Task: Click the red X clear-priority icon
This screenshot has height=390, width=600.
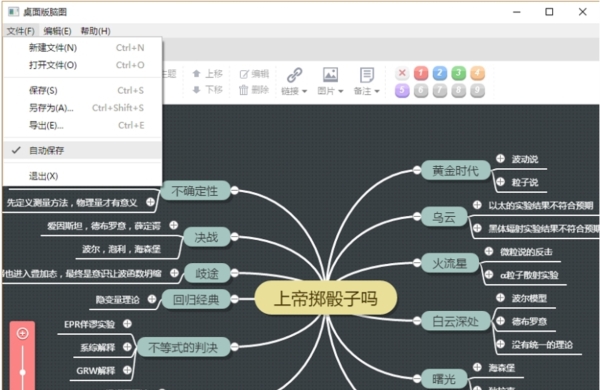Action: pyautogui.click(x=402, y=73)
